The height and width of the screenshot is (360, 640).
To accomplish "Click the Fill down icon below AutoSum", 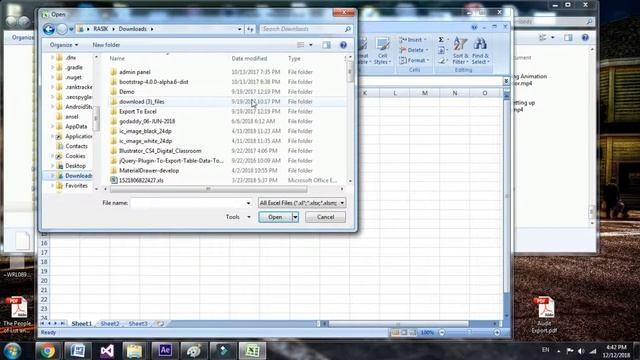I will 441,50.
